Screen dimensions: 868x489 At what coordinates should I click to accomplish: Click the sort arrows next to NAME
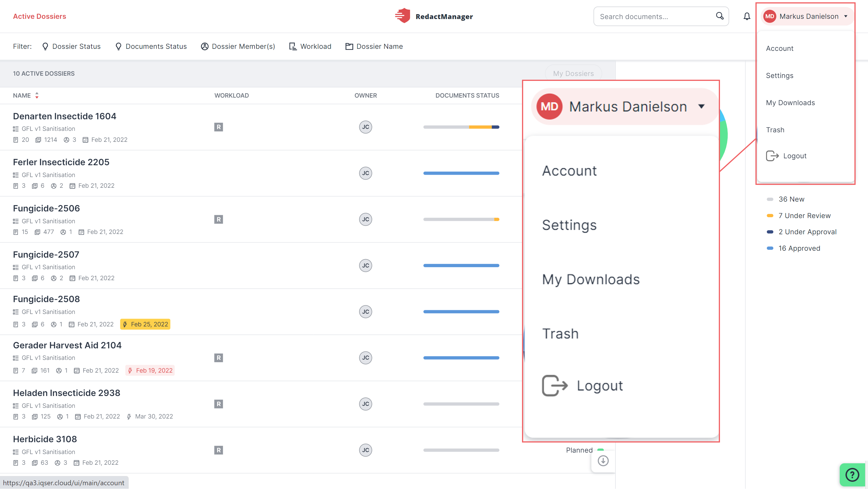pos(37,95)
